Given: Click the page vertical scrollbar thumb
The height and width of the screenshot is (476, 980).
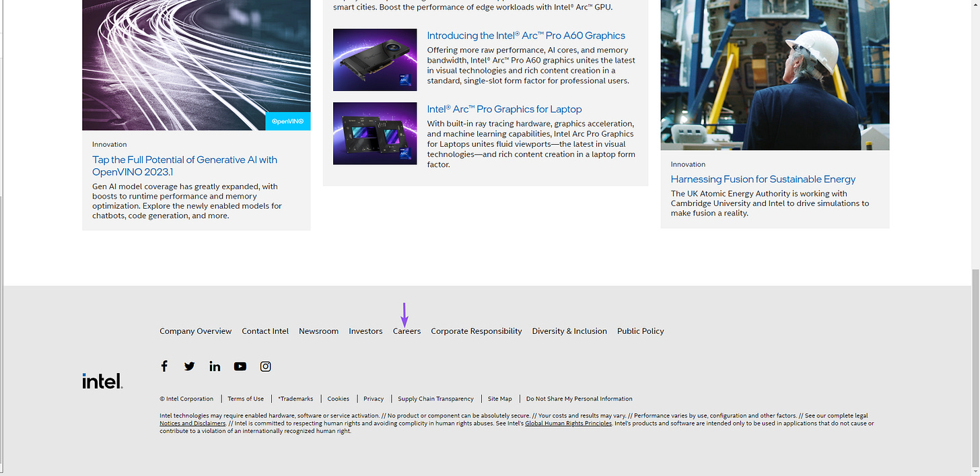Looking at the screenshot, I should pos(976,367).
